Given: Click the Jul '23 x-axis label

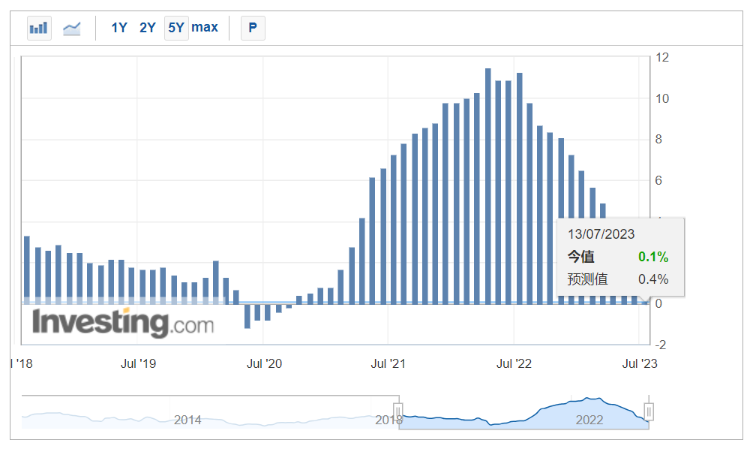Looking at the screenshot, I should (x=640, y=364).
